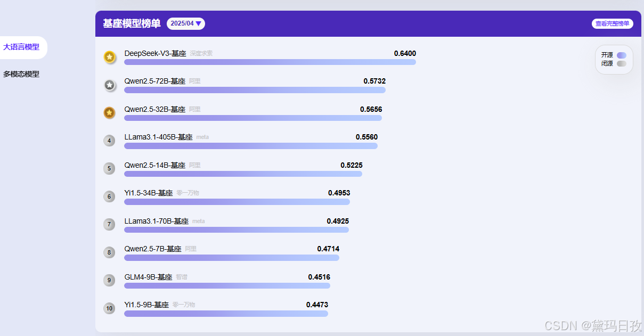Viewport: 644px width, 336px height.
Task: Click the bronze medal icon for Qwen2.5-32B
Action: click(x=109, y=113)
